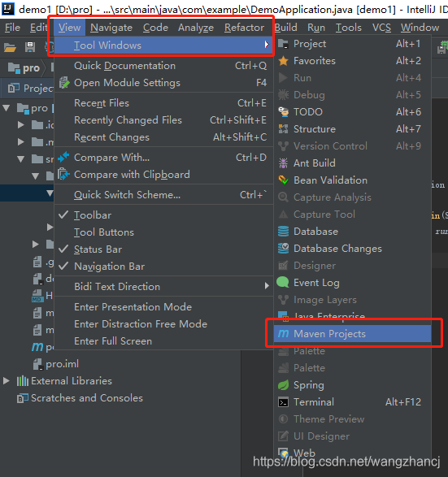Select Recently Changed Files

(163, 120)
